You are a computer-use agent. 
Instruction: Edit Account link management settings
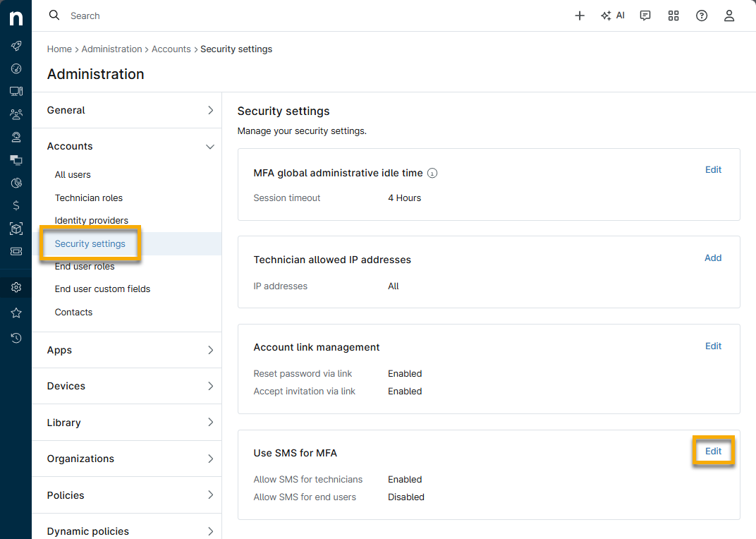[713, 346]
